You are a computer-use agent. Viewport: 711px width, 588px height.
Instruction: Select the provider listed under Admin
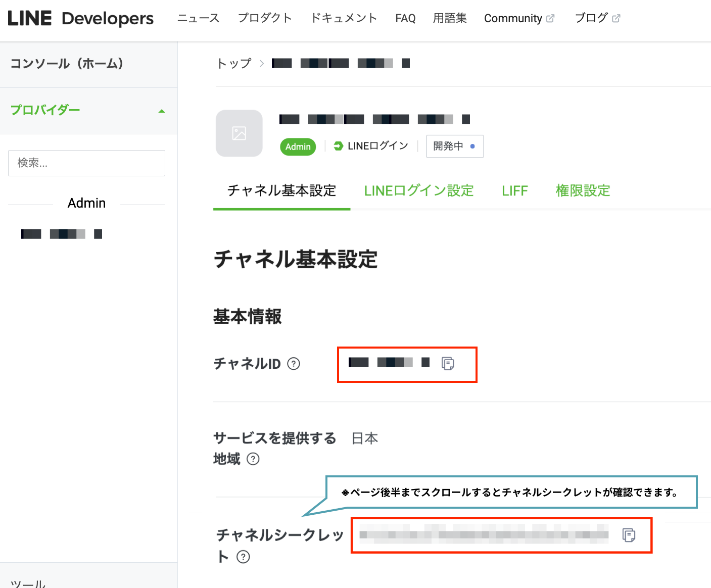click(62, 234)
